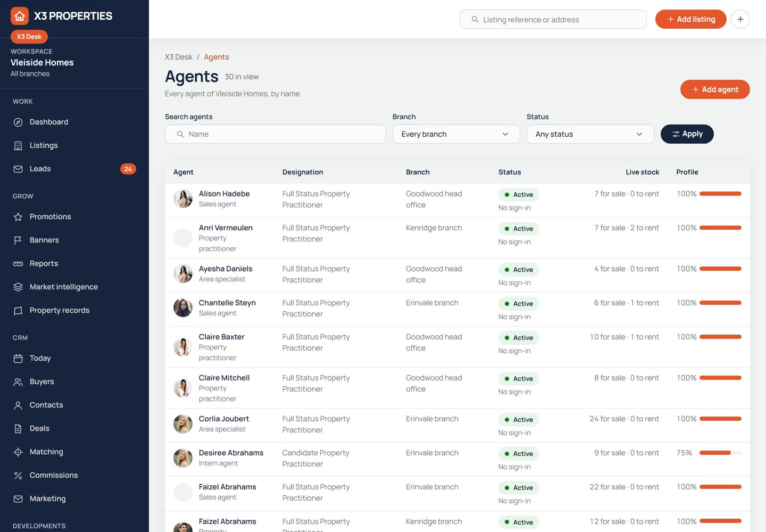766x532 pixels.
Task: Click the Deals document icon
Action: pos(18,429)
